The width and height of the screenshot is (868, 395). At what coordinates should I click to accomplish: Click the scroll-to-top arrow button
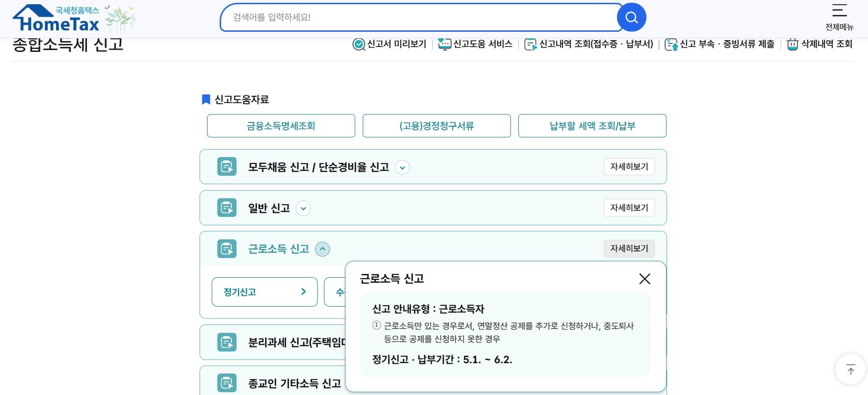tap(851, 369)
